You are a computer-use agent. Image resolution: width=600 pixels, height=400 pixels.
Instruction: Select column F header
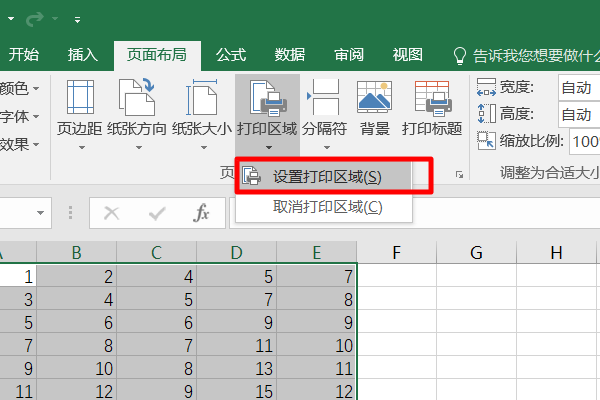tap(396, 252)
